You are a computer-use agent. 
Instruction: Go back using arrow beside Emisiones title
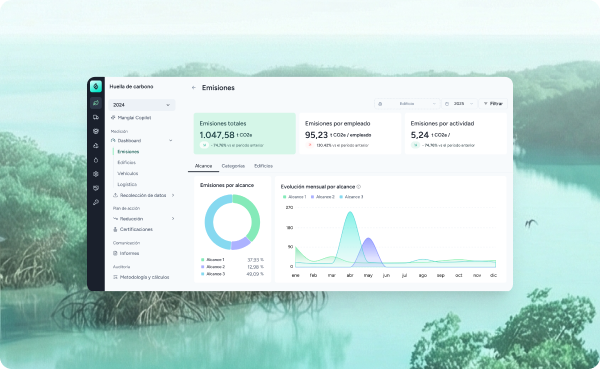coord(194,88)
